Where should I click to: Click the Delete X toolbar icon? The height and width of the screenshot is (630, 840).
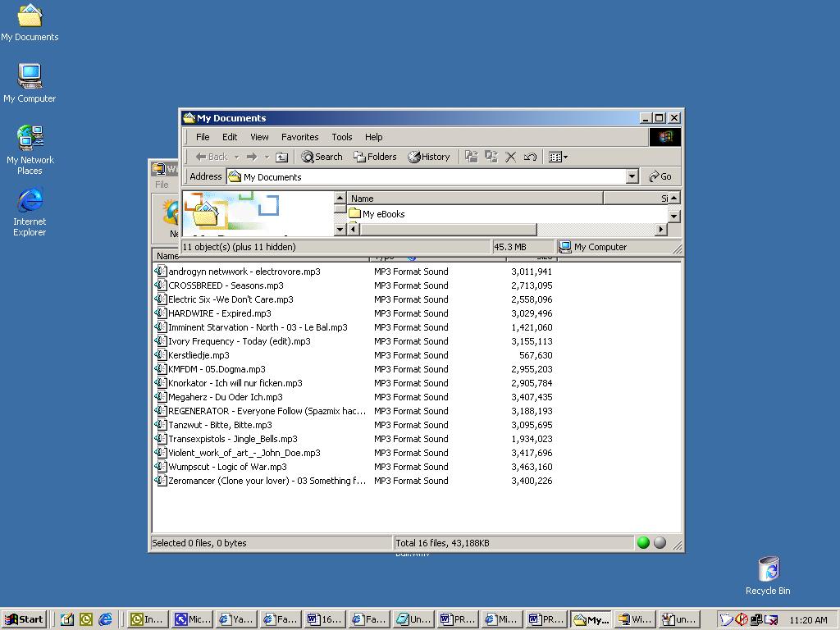pyautogui.click(x=510, y=157)
